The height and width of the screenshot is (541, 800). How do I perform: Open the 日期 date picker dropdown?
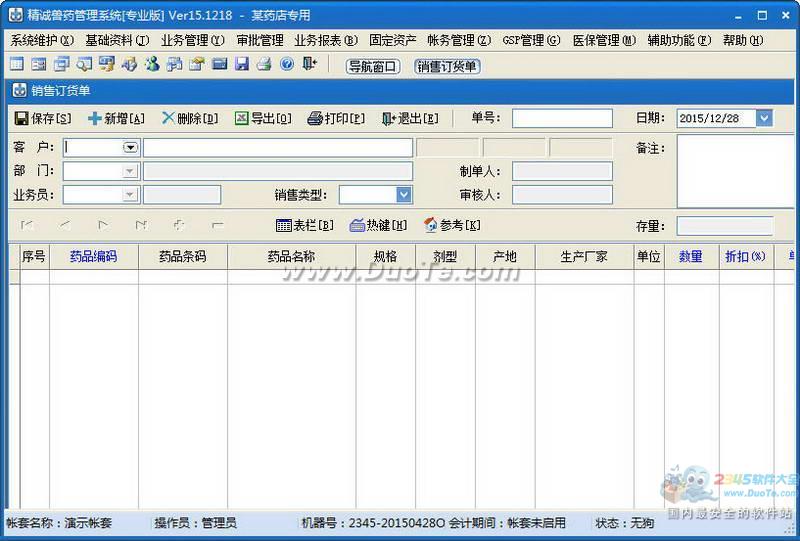tap(764, 118)
